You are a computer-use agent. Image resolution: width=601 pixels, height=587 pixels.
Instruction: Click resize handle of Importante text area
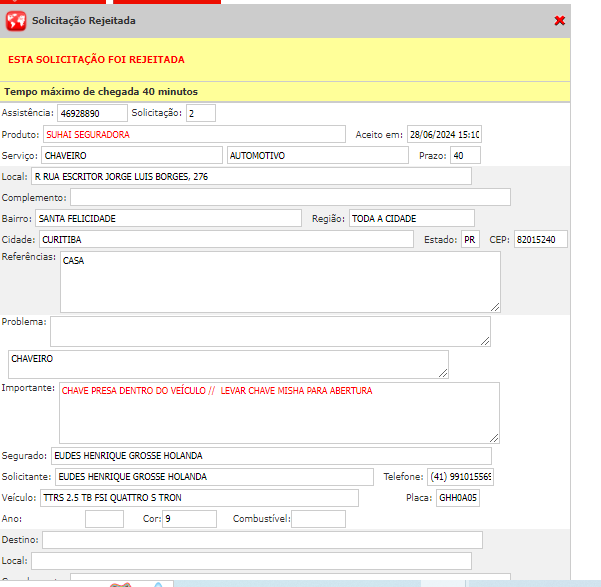tap(494, 437)
